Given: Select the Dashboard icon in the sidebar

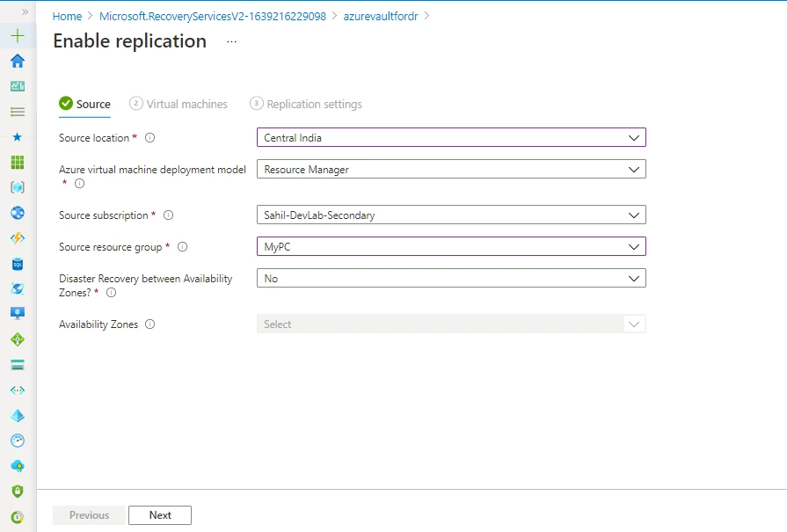Looking at the screenshot, I should (17, 85).
